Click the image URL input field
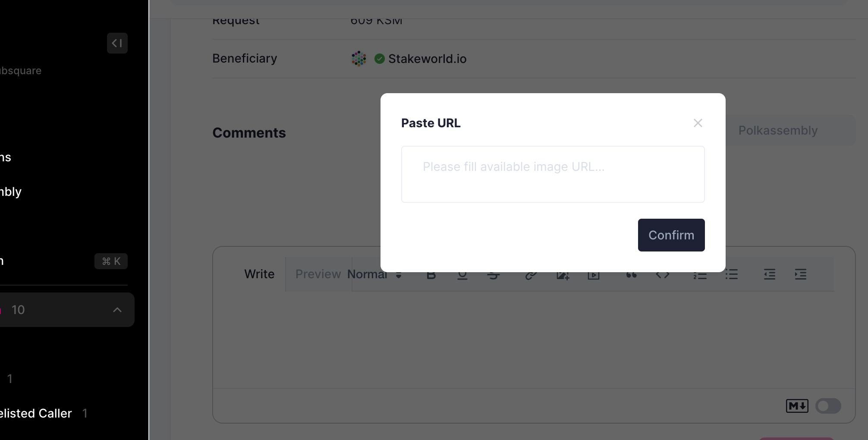The width and height of the screenshot is (868, 440). tap(553, 174)
